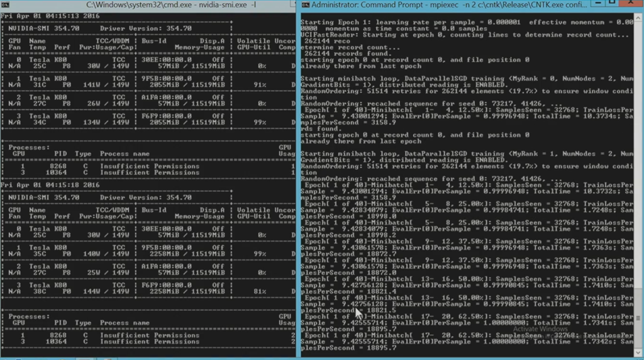Open the system menu icon of Administrator Command Prompt
Image resolution: width=644 pixels, height=360 pixels.
point(306,5)
